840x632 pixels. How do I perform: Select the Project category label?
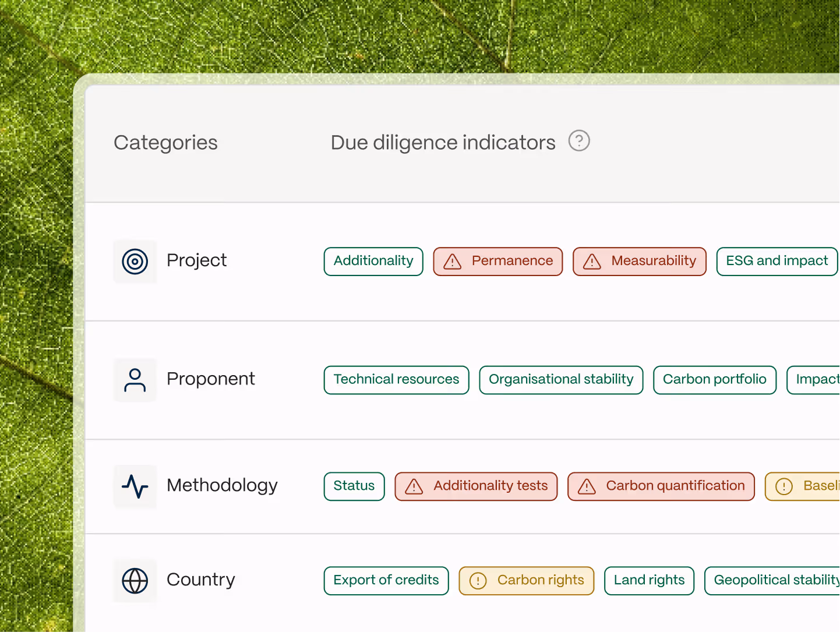pos(197,260)
